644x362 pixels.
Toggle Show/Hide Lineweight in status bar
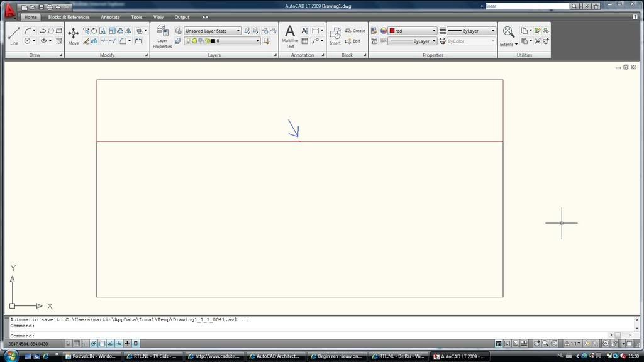pyautogui.click(x=127, y=344)
